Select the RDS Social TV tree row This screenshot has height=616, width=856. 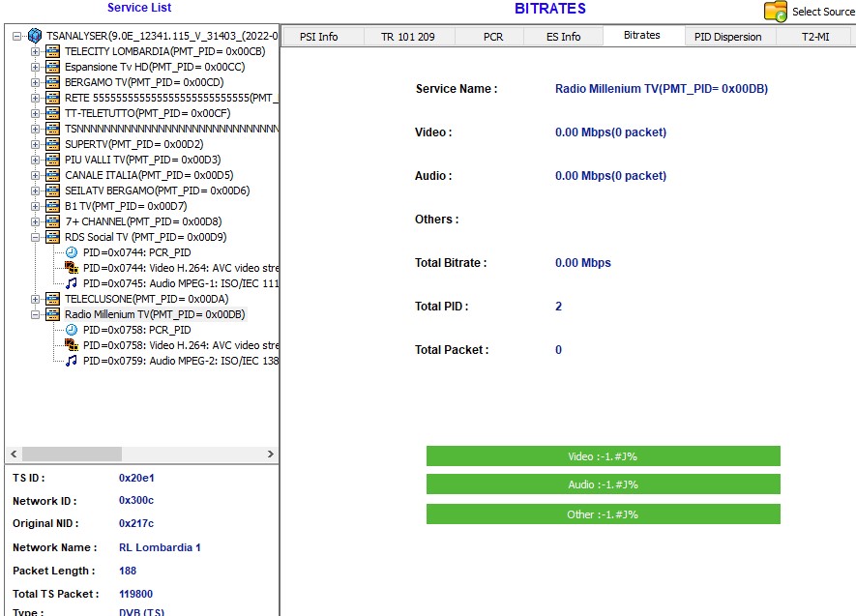(145, 237)
